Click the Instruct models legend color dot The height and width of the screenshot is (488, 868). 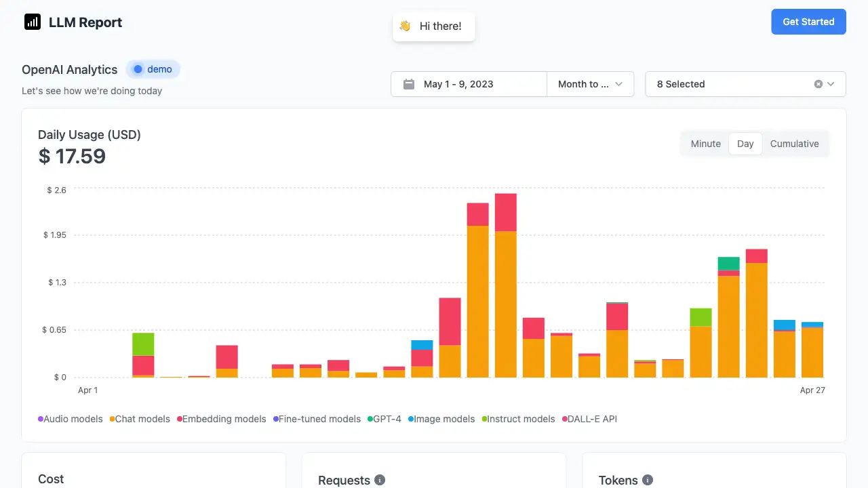[x=484, y=420]
